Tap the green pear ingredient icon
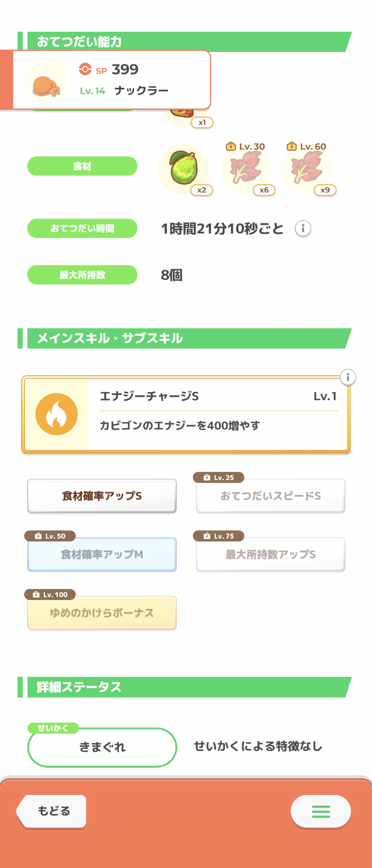The image size is (372, 868). pyautogui.click(x=184, y=168)
